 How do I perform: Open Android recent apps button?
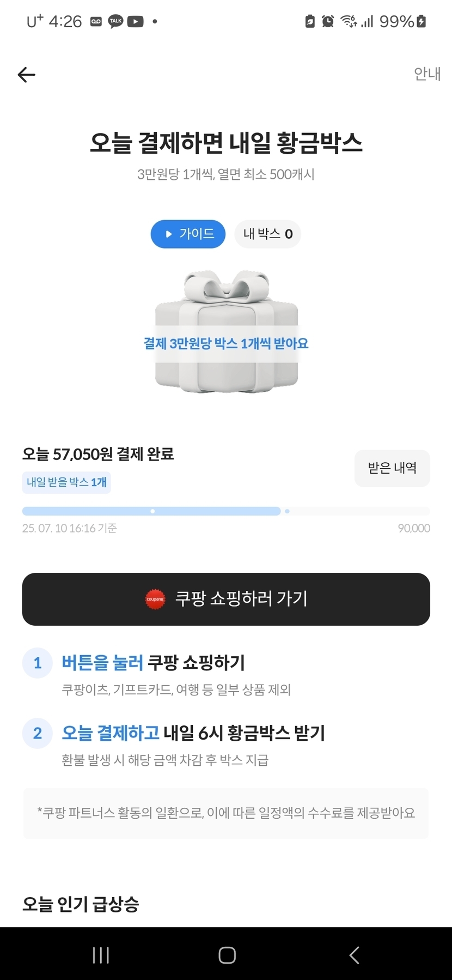101,955
